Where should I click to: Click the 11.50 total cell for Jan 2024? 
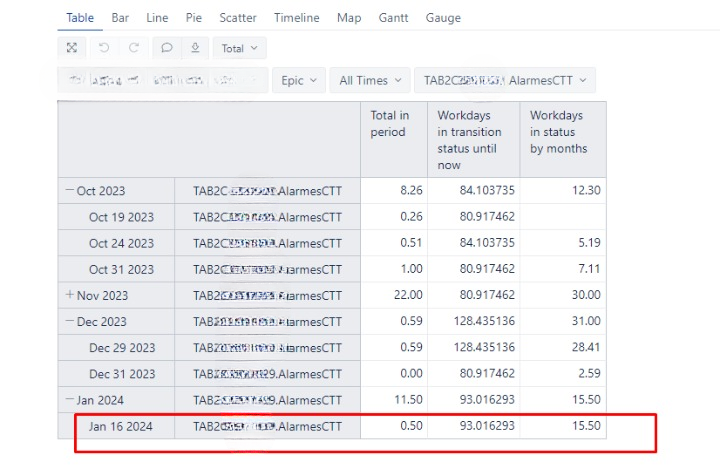tap(394, 399)
